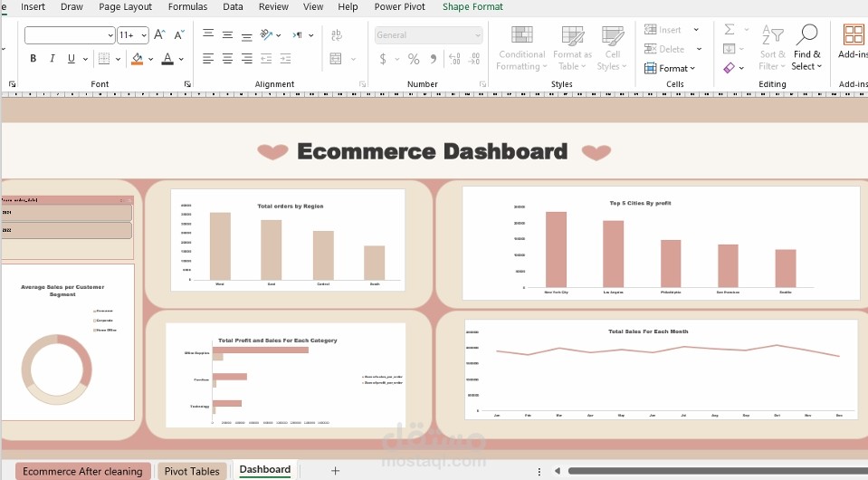The image size is (868, 480).
Task: Toggle Center alignment
Action: coord(227,58)
